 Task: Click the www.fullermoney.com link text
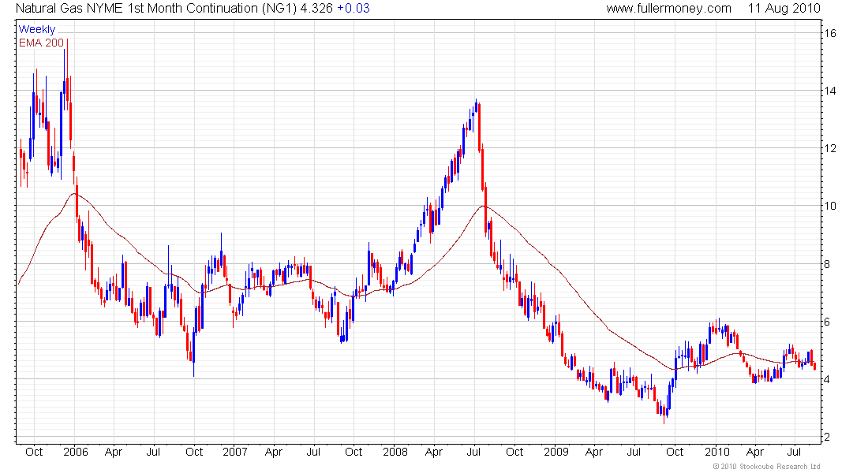click(668, 9)
